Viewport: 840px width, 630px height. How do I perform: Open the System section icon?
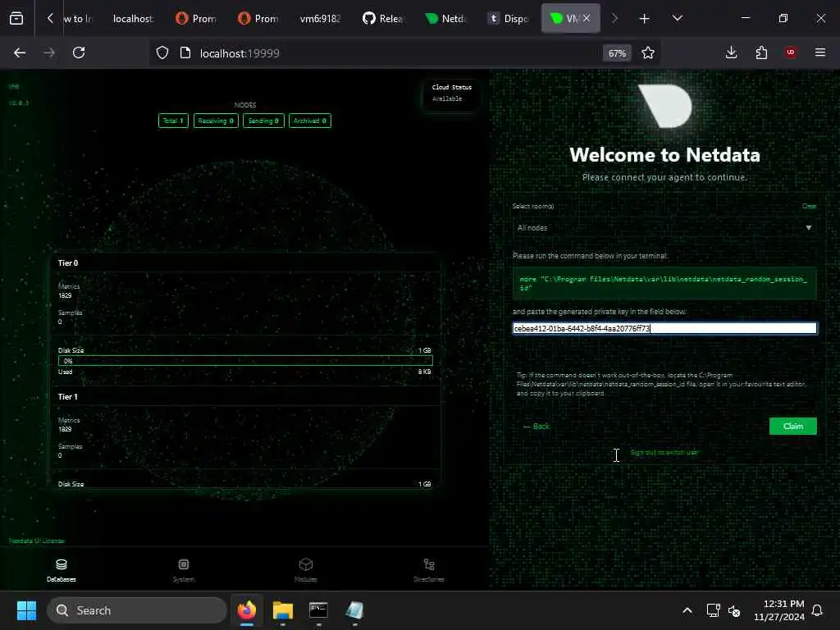pyautogui.click(x=184, y=564)
